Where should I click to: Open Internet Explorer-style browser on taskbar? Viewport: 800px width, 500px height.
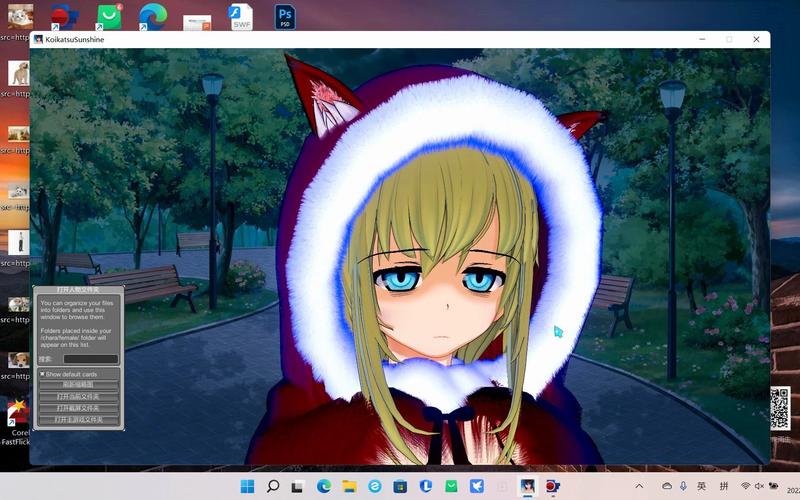[x=374, y=486]
